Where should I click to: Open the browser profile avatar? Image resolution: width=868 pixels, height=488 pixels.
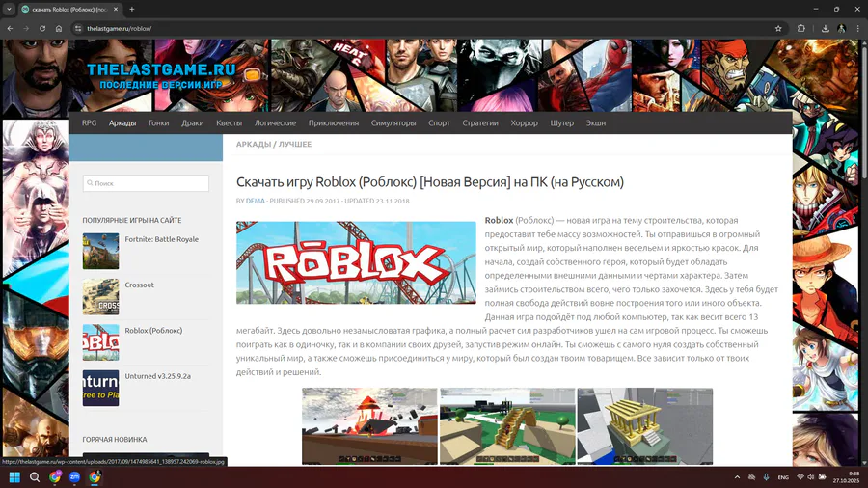tap(841, 28)
